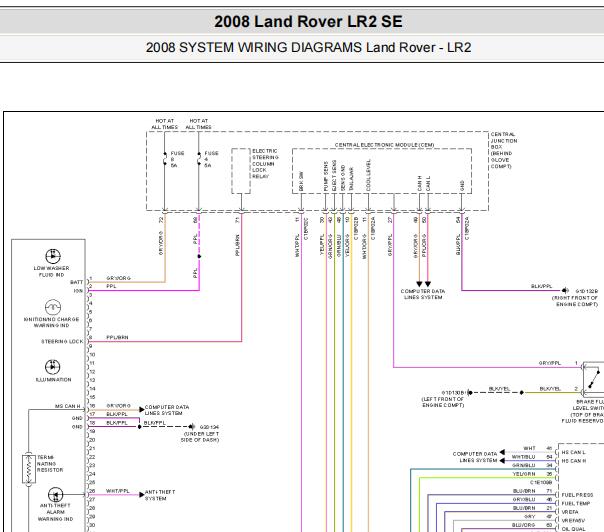604x532 pixels.
Task: Click 'HOT AT ALL TIMES' above Fuse 4
Action: [x=199, y=124]
